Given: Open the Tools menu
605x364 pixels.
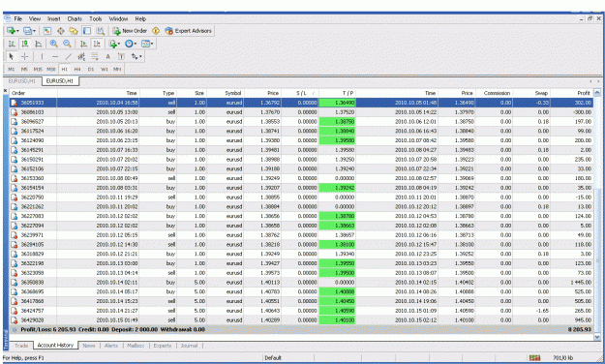Looking at the screenshot, I should 95,18.
